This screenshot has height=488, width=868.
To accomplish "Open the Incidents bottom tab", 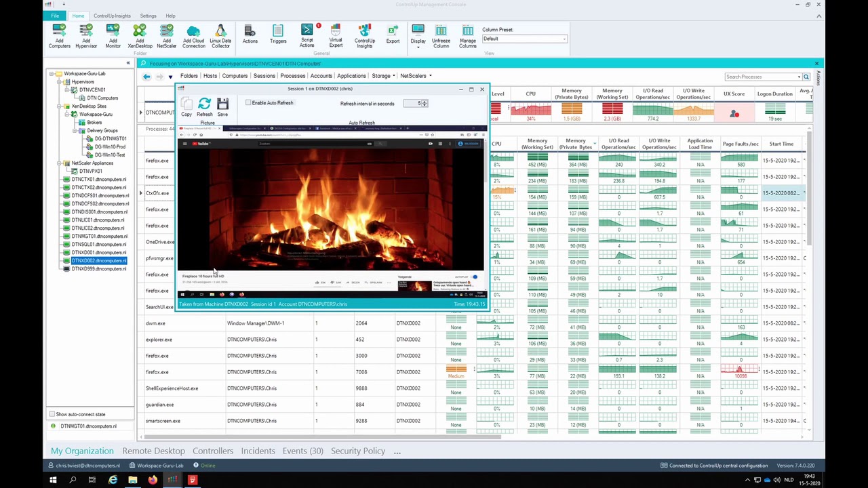I will coord(258,451).
